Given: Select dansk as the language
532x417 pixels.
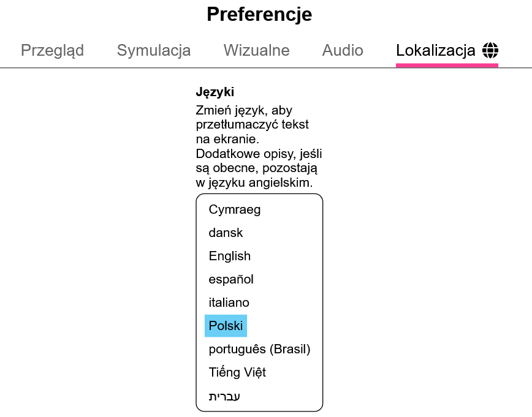Looking at the screenshot, I should tap(226, 233).
